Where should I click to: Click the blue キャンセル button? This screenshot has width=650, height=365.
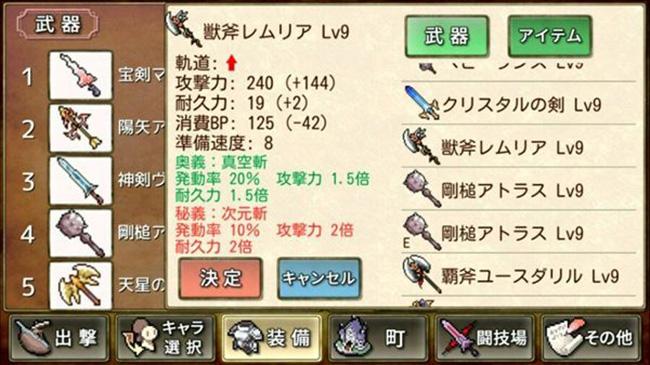(319, 278)
